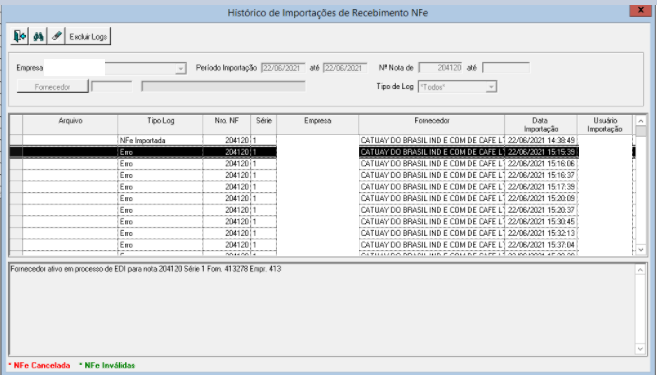Open the Tipo de Log dropdown
Image resolution: width=657 pixels, height=375 pixels.
tap(491, 87)
